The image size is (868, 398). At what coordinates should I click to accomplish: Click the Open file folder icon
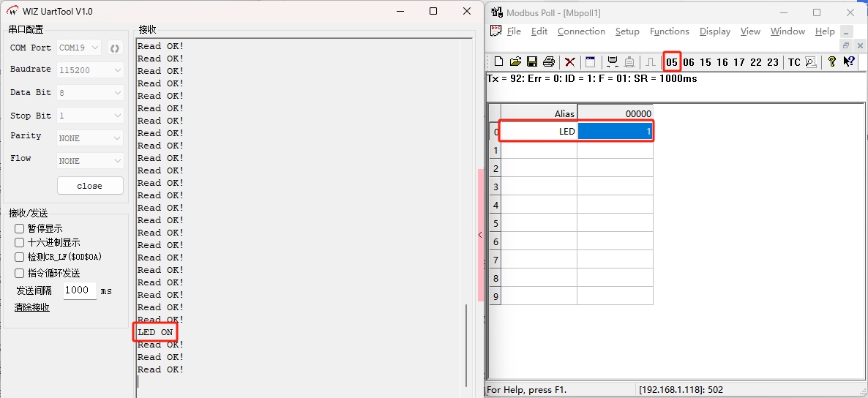click(515, 62)
